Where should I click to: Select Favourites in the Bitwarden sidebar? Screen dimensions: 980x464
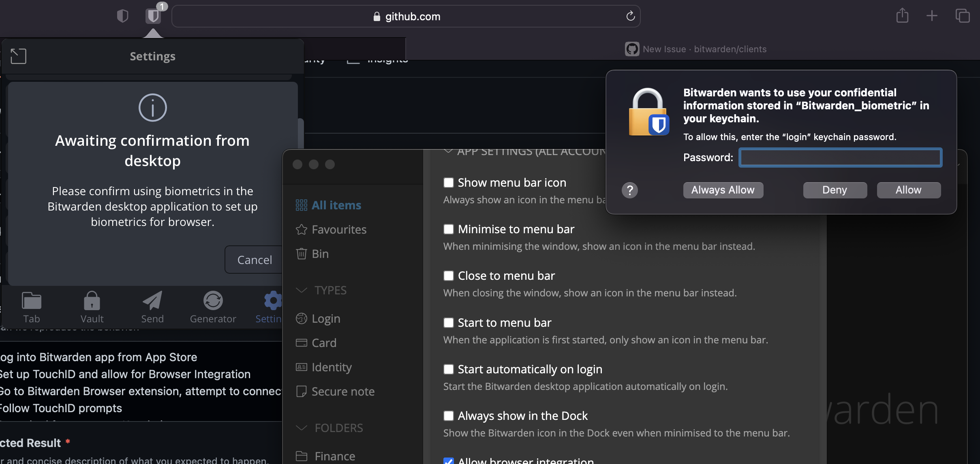338,229
